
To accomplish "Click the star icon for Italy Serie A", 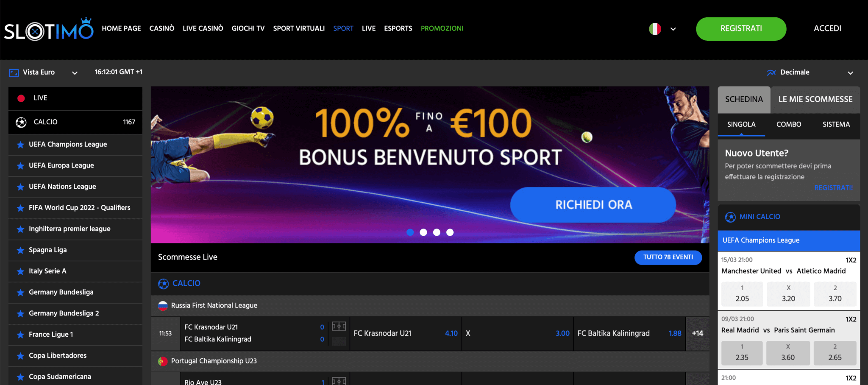I will [20, 271].
